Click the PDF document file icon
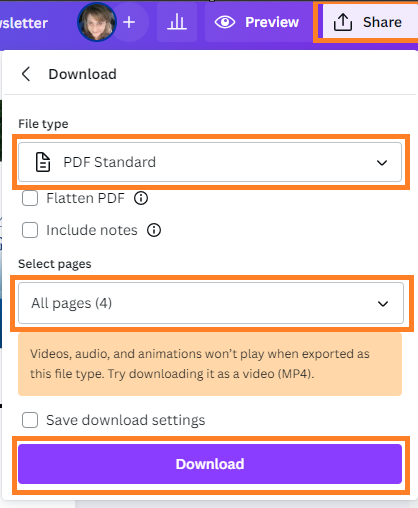The height and width of the screenshot is (508, 418). (x=43, y=162)
